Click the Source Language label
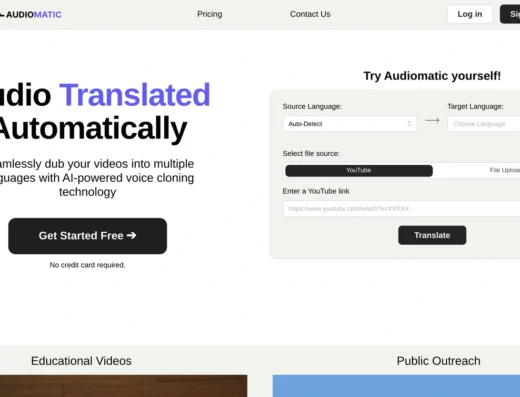Viewport: 520px width, 397px height. (312, 106)
